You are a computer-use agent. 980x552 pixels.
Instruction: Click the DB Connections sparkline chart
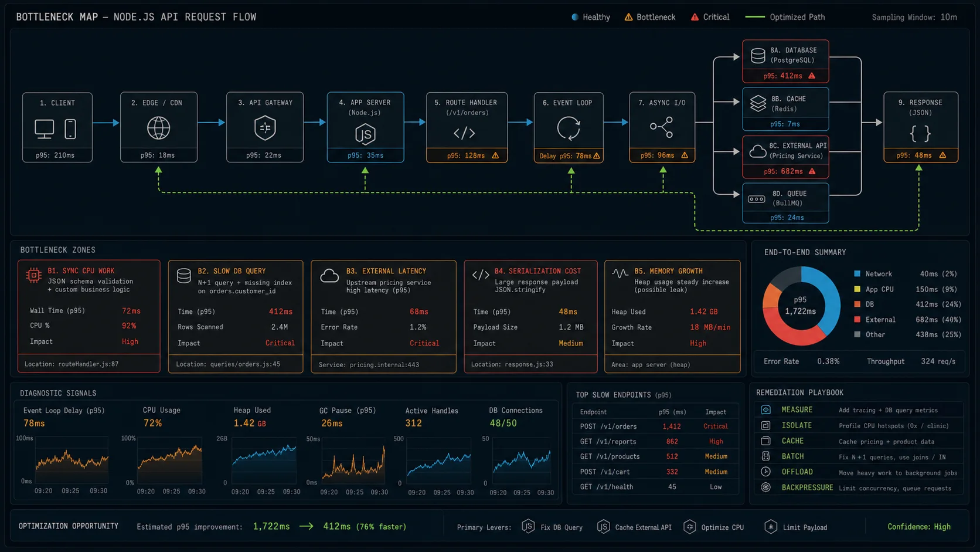[522, 460]
